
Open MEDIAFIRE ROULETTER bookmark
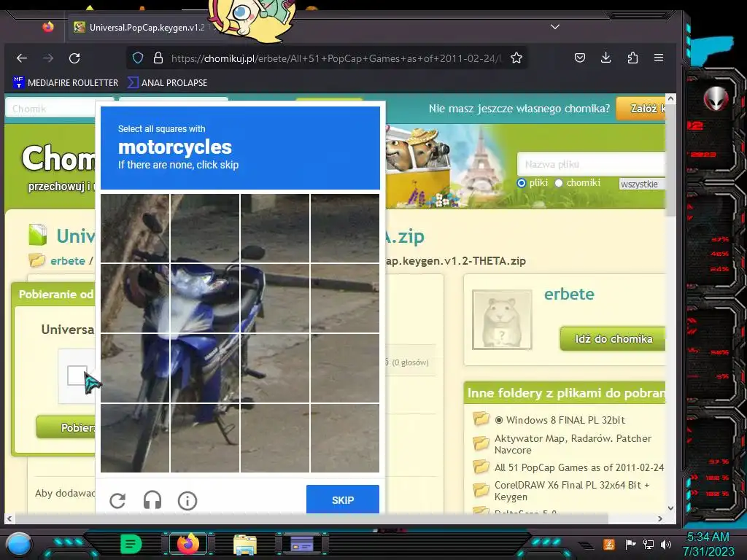coord(66,82)
